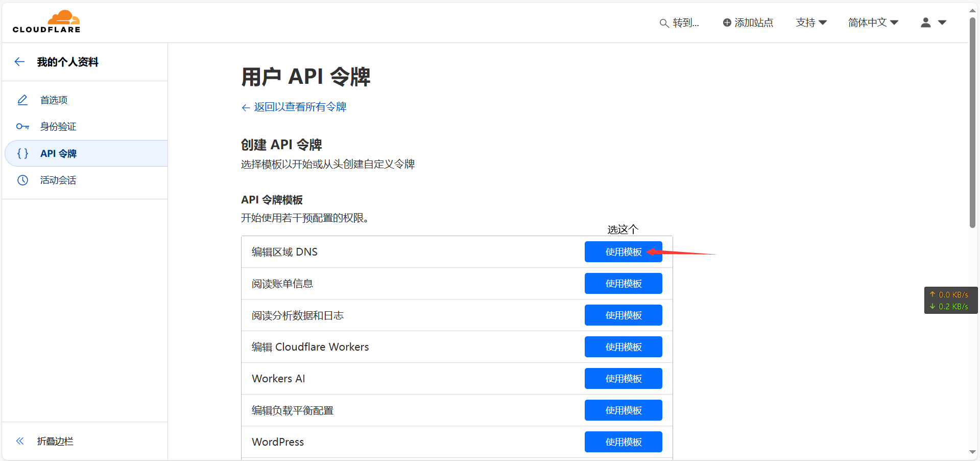
Task: Click 折叠边栏 to collapse sidebar
Action: 55,441
